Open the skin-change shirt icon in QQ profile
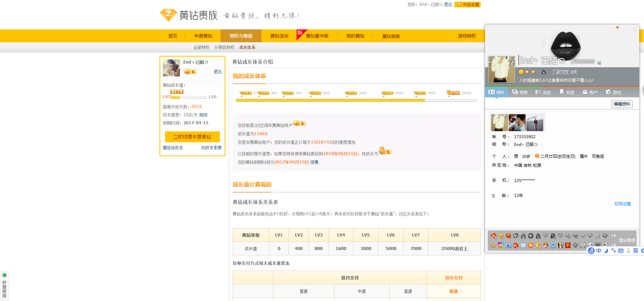The height and width of the screenshot is (301, 644). tap(616, 29)
